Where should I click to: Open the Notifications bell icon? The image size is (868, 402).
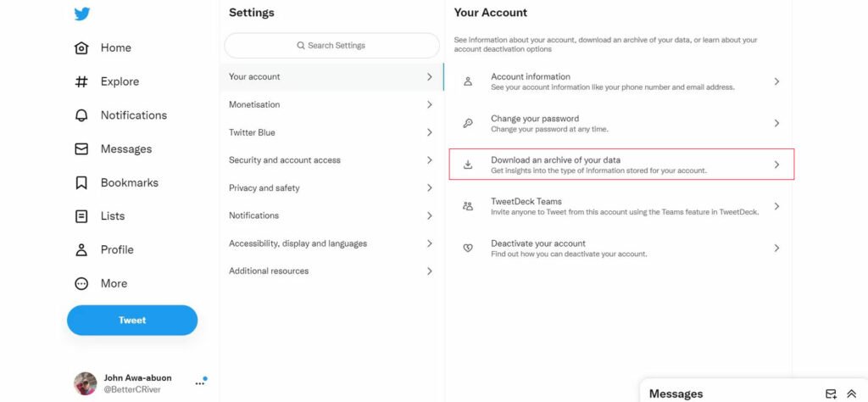pos(81,115)
